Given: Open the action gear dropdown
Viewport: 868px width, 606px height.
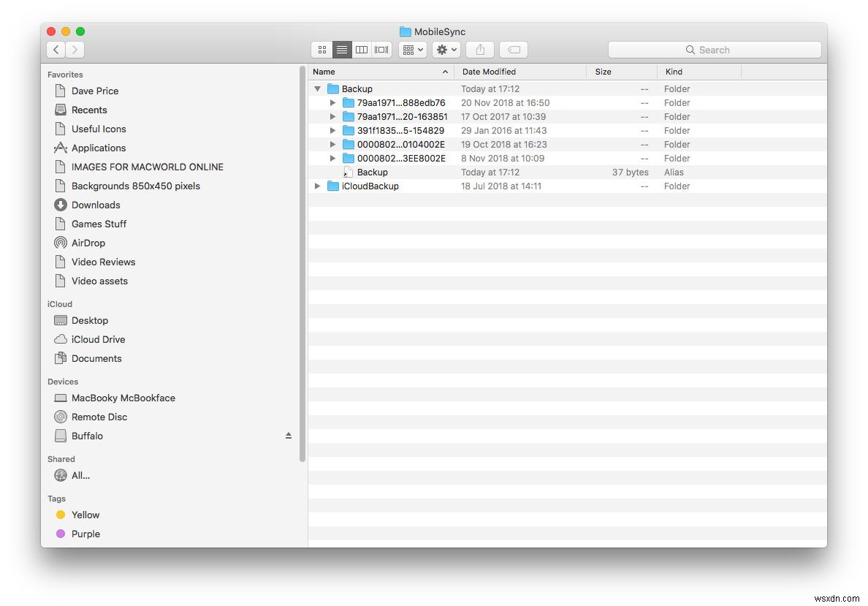Looking at the screenshot, I should [446, 50].
